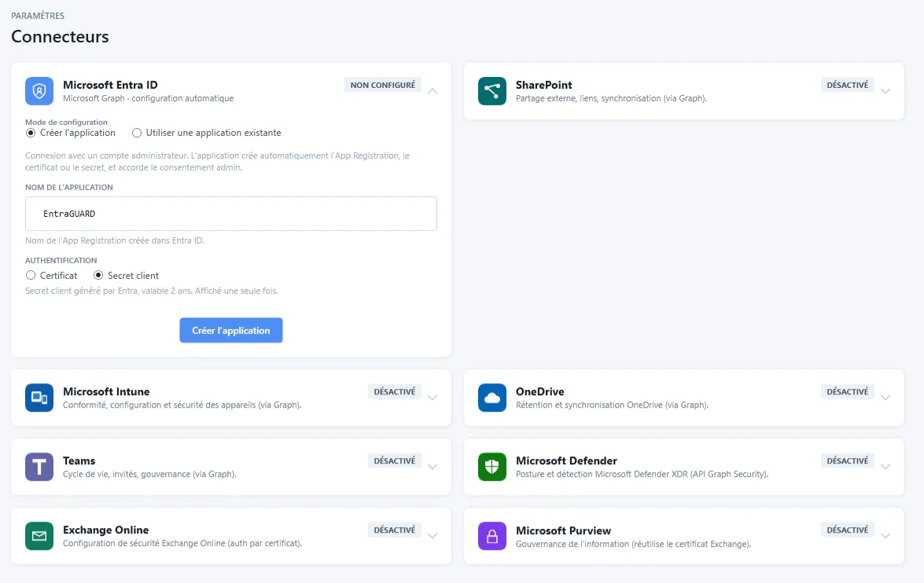
Task: Click the Exchange Online card title
Action: coord(106,530)
